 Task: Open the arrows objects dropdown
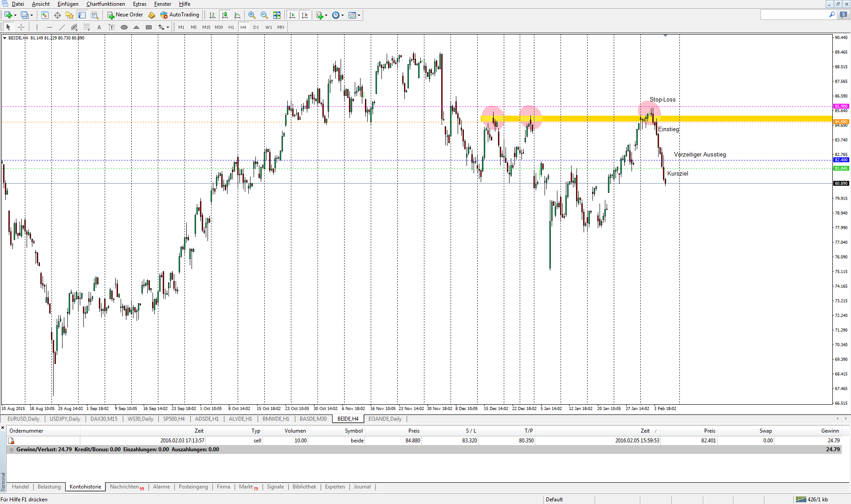pos(163,27)
